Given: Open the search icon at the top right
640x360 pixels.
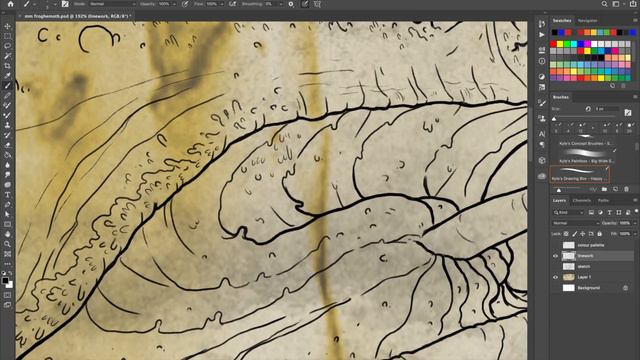Looking at the screenshot, I should tap(604, 4).
